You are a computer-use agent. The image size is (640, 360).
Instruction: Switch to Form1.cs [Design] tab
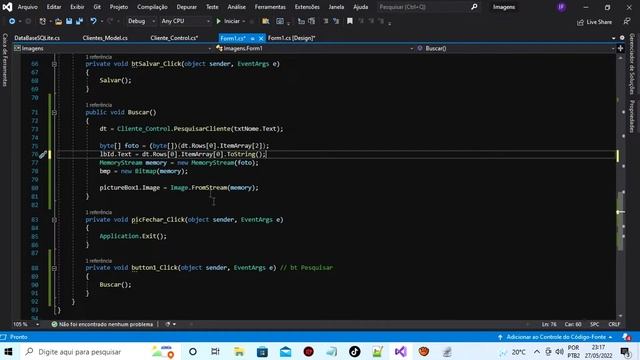pos(291,38)
